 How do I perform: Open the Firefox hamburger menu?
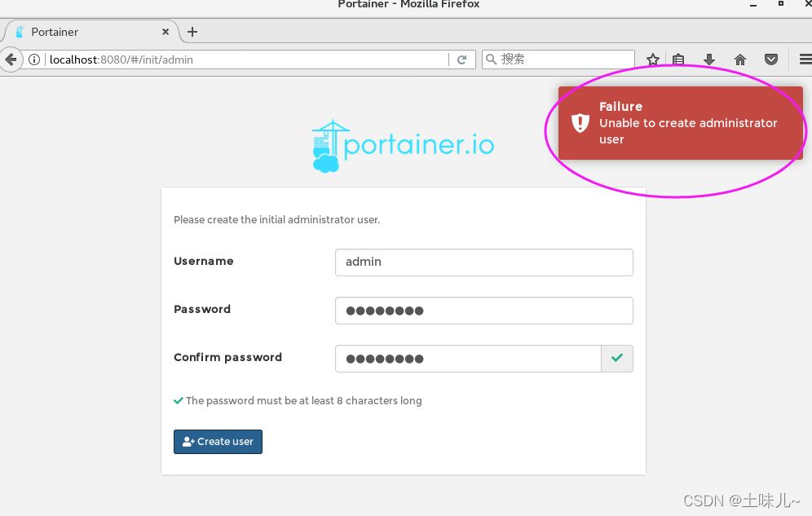(805, 60)
